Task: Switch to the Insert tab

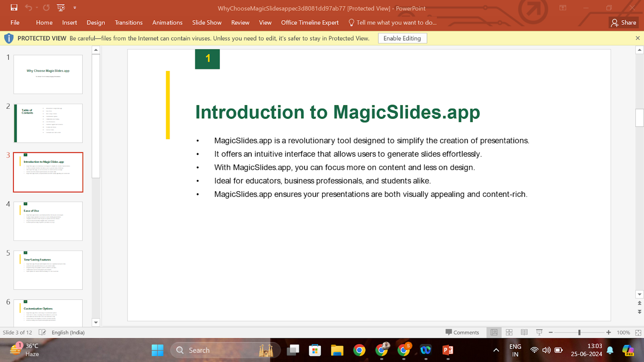Action: coord(70,23)
